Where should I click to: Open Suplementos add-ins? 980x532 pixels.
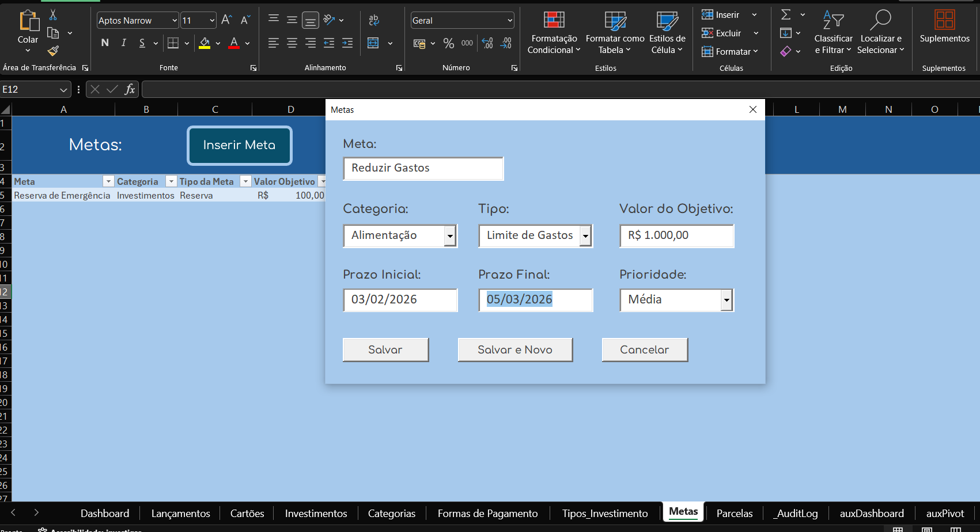coord(944,27)
